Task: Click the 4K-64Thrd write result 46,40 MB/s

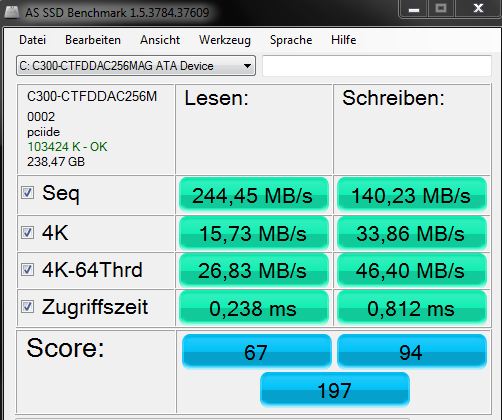Action: [x=412, y=270]
